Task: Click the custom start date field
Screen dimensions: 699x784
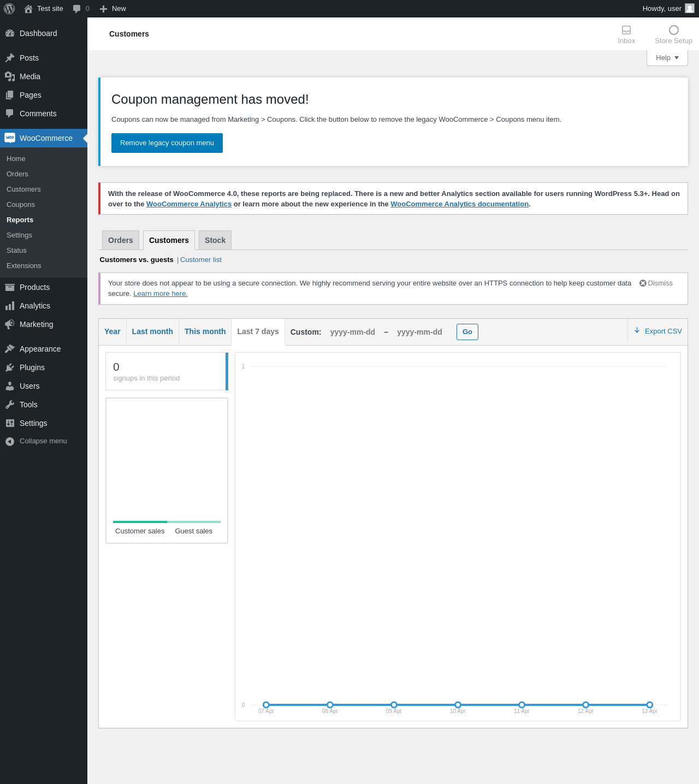Action: point(353,332)
